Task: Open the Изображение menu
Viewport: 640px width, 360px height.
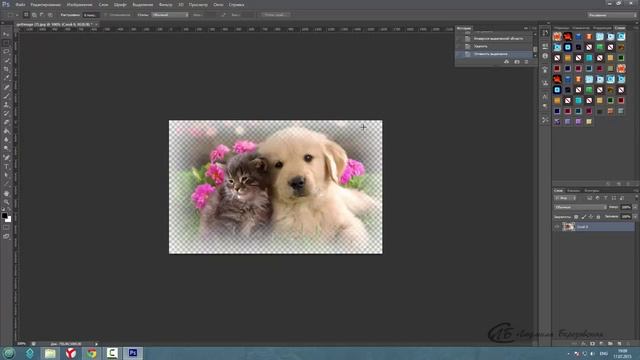Action: click(x=80, y=4)
